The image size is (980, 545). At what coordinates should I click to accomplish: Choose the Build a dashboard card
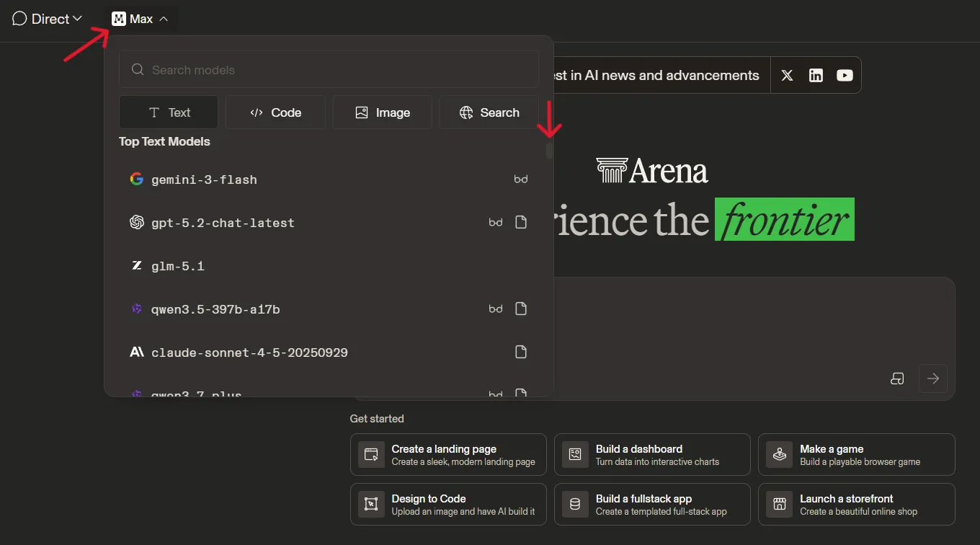pos(652,455)
